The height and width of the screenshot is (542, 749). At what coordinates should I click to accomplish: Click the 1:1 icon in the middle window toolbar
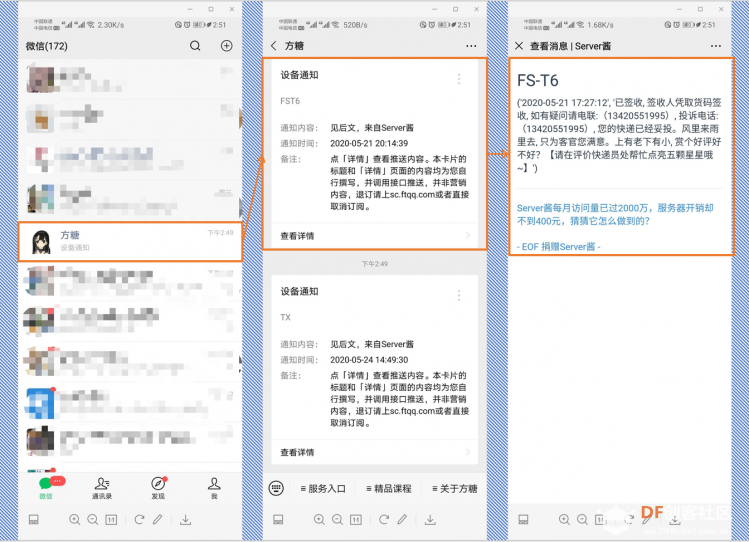(356, 520)
